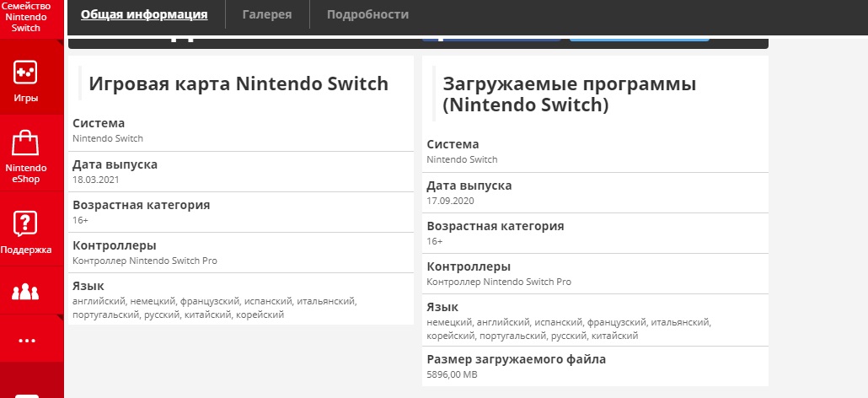Click the file size value 5896,00 MB
868x398 pixels.
point(452,374)
